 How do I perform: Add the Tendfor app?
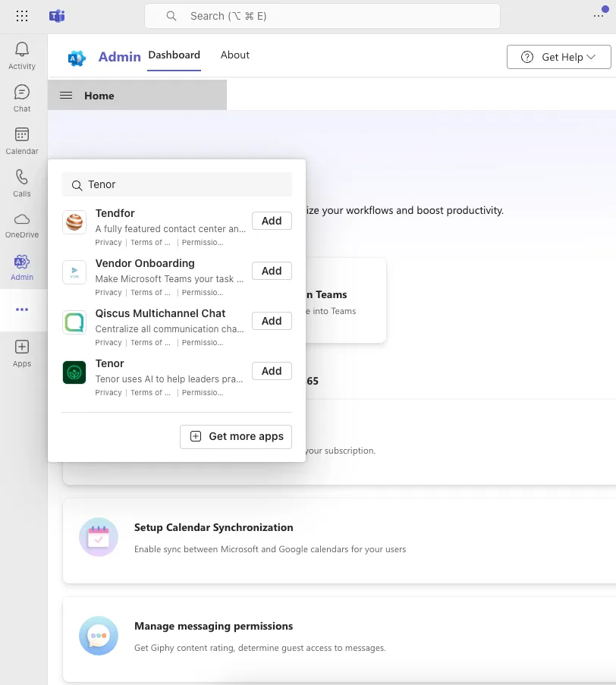(272, 221)
